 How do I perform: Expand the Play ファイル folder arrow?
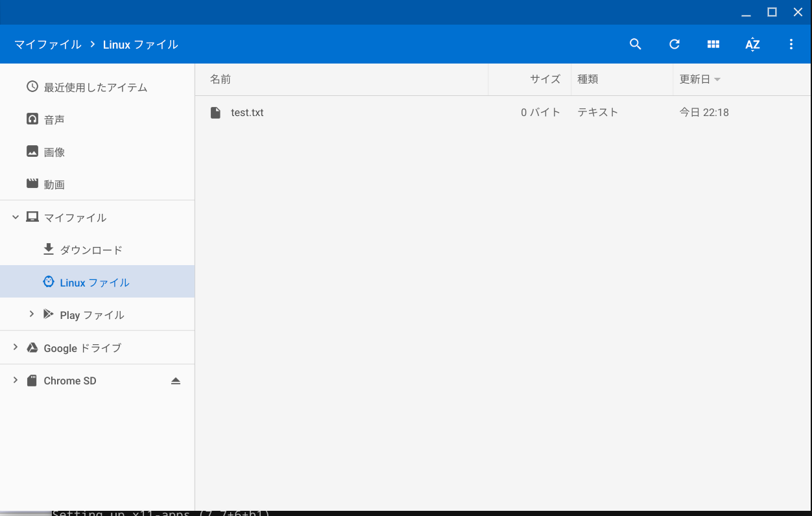click(31, 314)
